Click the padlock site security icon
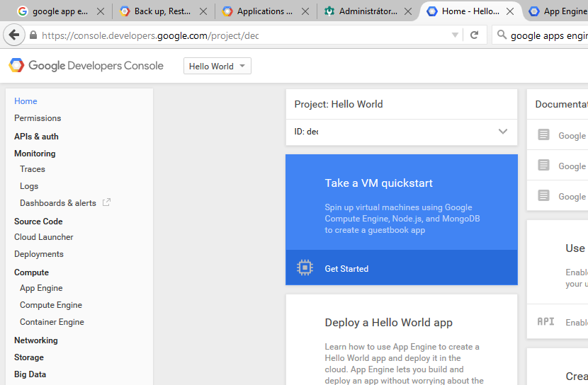Image resolution: width=588 pixels, height=385 pixels. click(x=33, y=35)
